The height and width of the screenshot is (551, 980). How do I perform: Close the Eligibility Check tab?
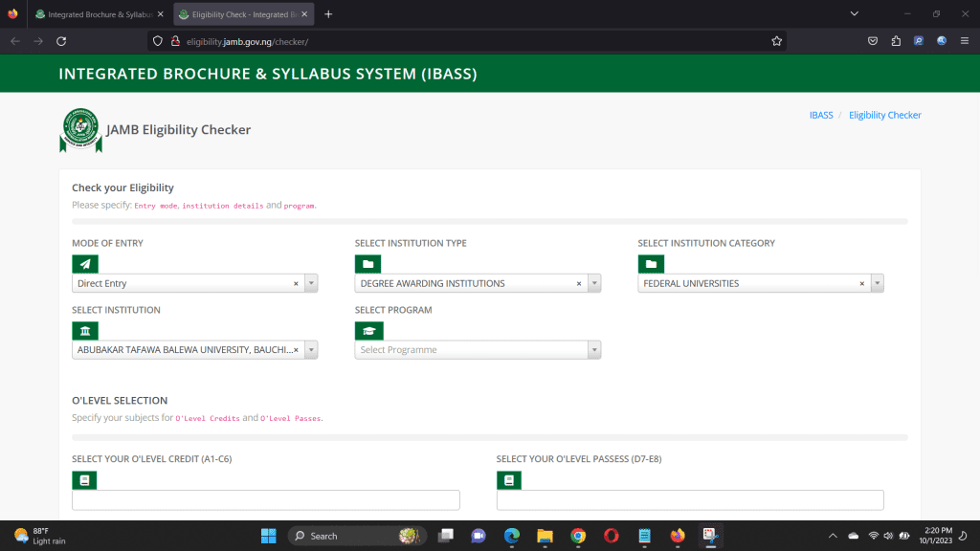click(x=304, y=14)
